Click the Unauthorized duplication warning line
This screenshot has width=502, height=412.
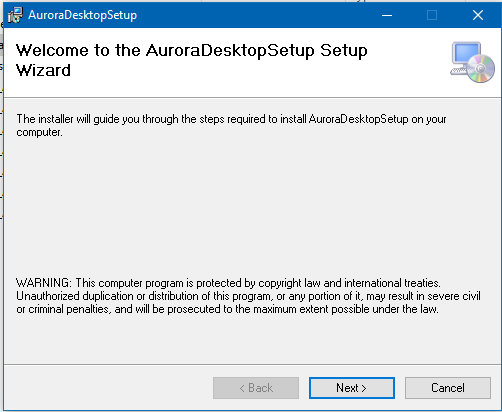(248, 296)
